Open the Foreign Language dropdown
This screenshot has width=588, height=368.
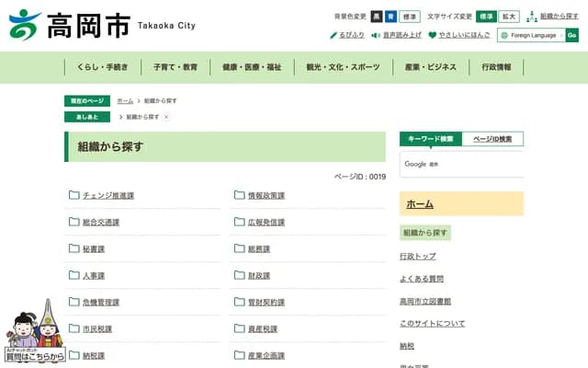pyautogui.click(x=530, y=35)
